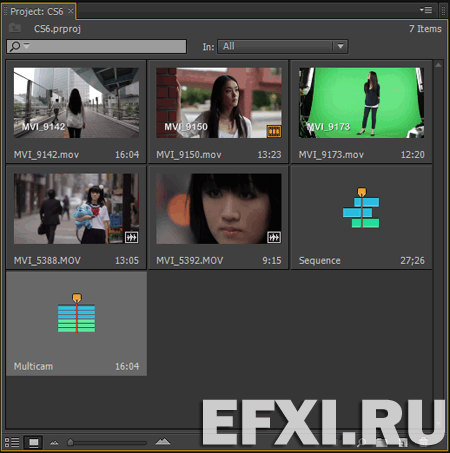Select the MVI_9142 walkway clip thumbnail
The height and width of the screenshot is (453, 450).
pos(76,103)
